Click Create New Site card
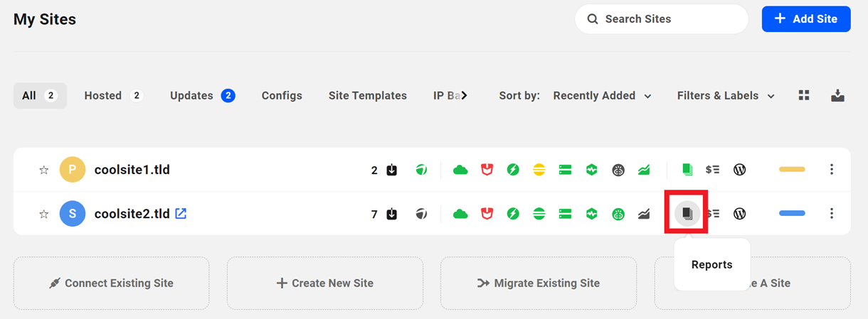Viewport: 868px width, 319px height. click(325, 283)
